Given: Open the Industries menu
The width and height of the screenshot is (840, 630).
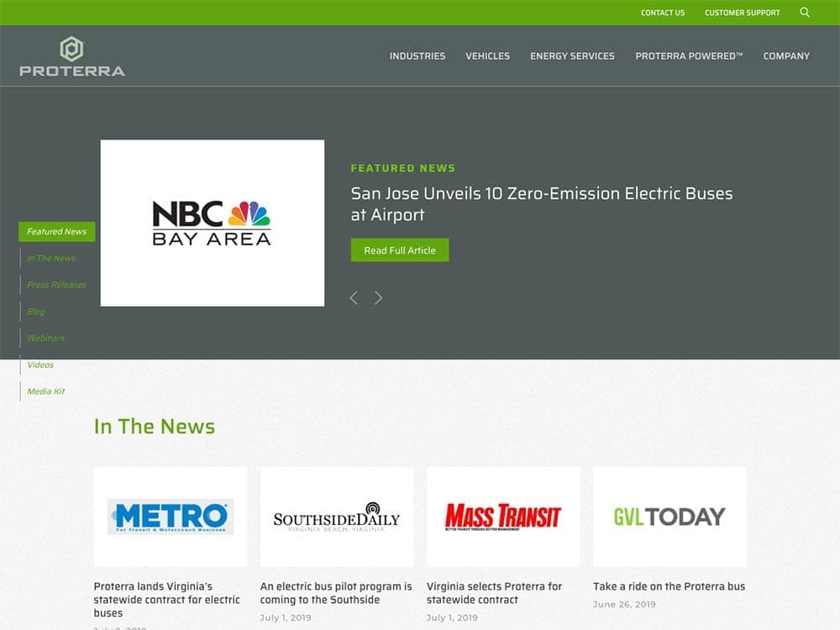Looking at the screenshot, I should coord(417,55).
